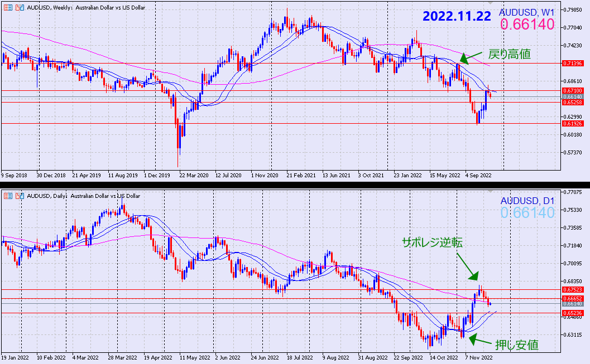
Task: Click the '4 Sep 2022' date on the time axis
Action: 478,176
